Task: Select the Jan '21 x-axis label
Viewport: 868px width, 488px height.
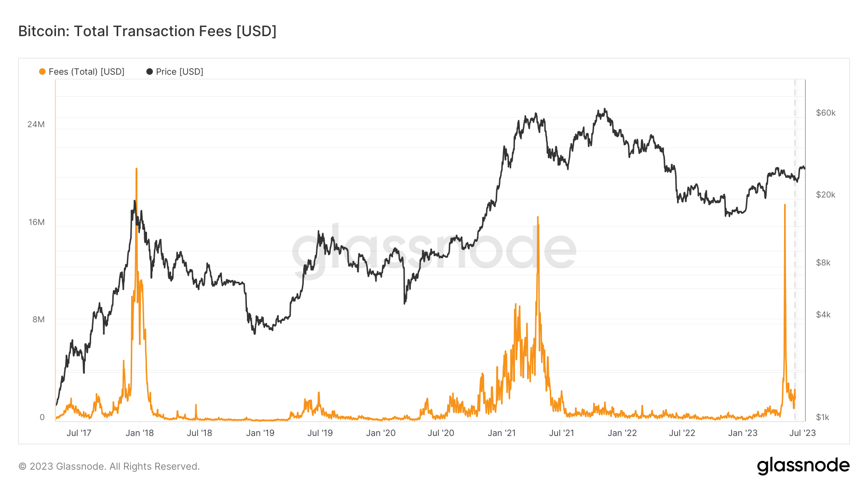Action: (x=502, y=433)
